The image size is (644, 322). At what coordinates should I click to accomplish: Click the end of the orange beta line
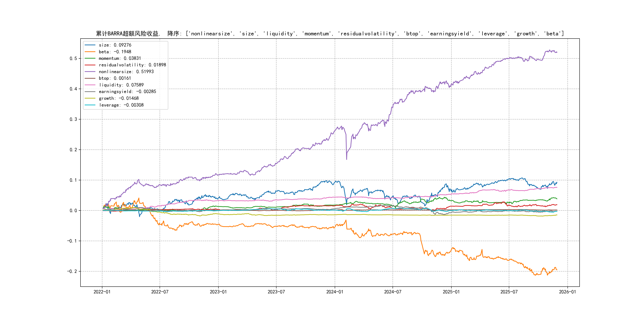tap(557, 270)
